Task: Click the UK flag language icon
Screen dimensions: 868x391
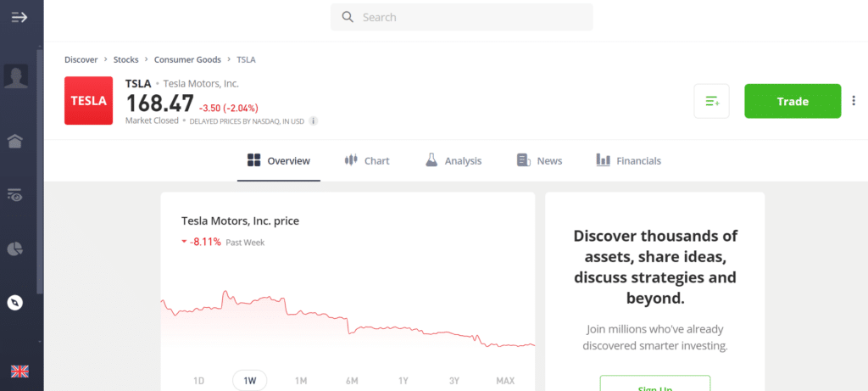Action: [x=19, y=371]
